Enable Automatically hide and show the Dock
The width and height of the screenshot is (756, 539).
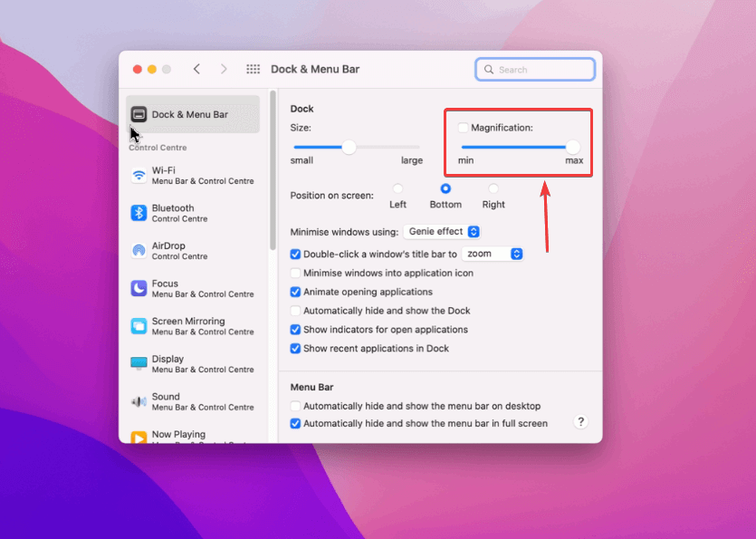[295, 311]
